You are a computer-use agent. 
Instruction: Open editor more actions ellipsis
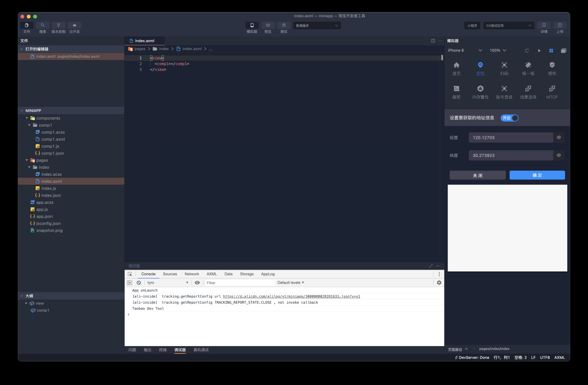440,41
